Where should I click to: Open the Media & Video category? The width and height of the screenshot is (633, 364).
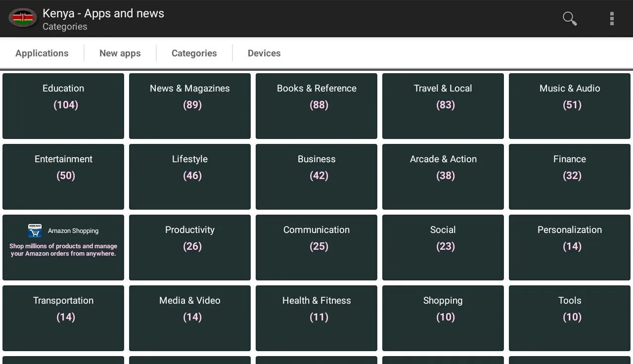(190, 318)
